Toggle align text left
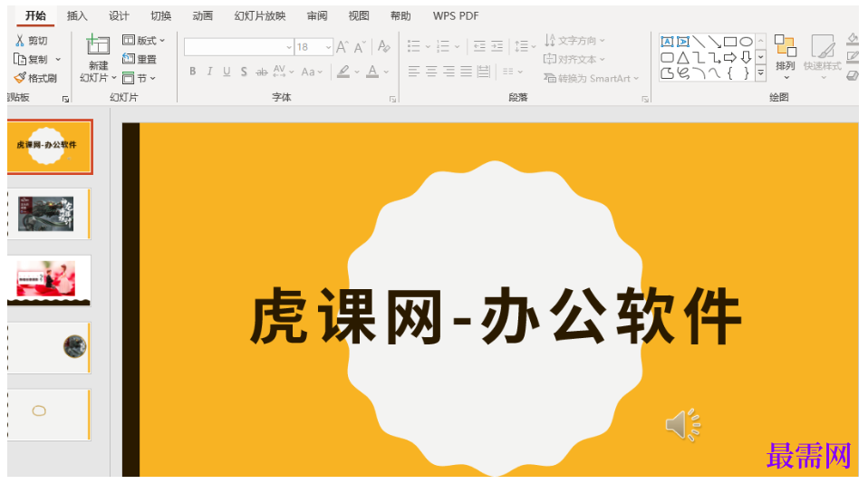Image resolution: width=868 pixels, height=484 pixels. [414, 71]
